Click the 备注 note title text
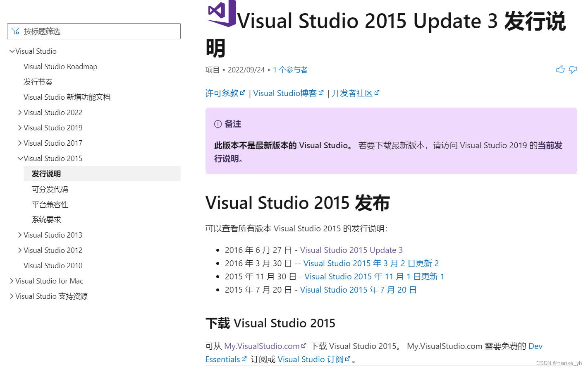Screen dimensions: 588x370 233,124
